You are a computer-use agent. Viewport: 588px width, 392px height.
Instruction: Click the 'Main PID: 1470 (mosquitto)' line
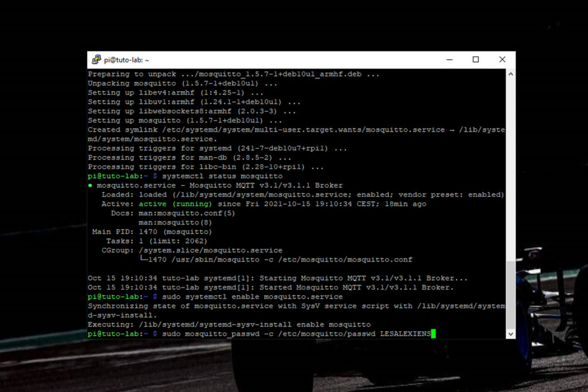pos(152,232)
